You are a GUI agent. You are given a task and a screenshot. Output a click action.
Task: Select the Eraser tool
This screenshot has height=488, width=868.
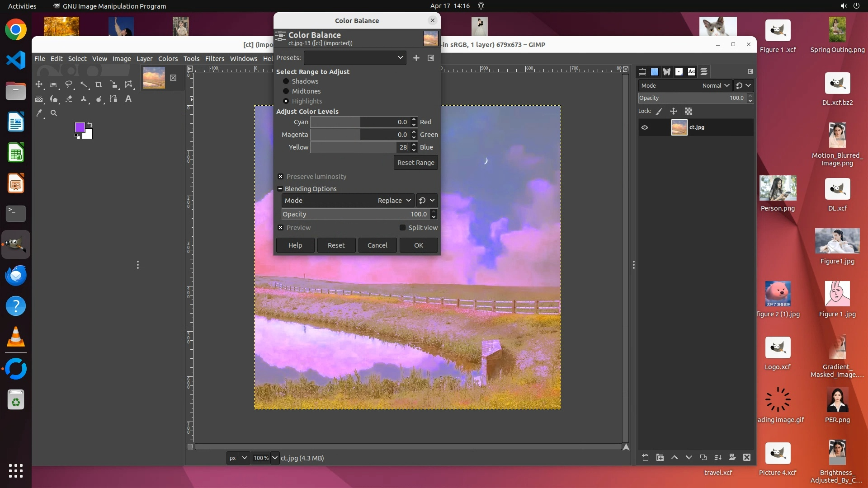tap(69, 99)
